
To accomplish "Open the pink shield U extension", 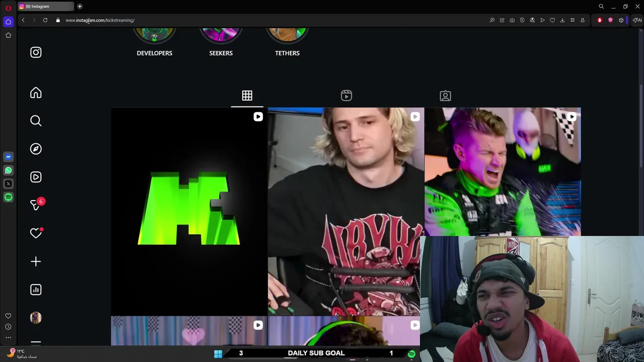I will [610, 20].
